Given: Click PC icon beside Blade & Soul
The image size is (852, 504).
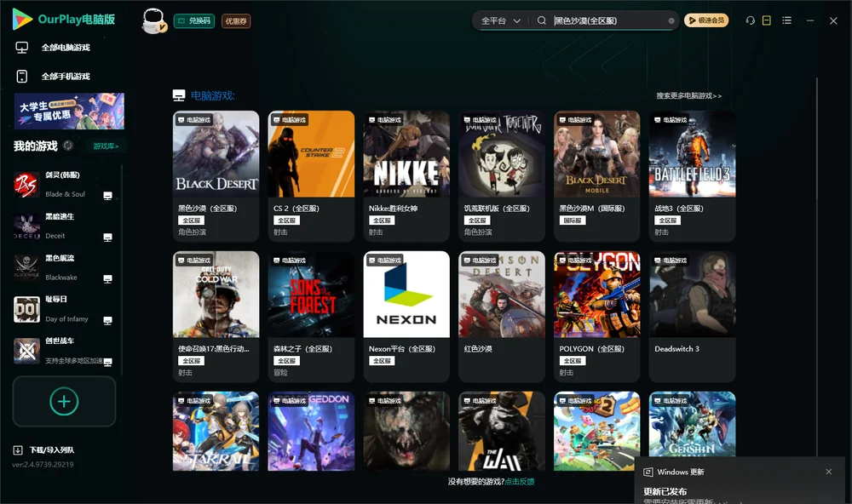Looking at the screenshot, I should (x=107, y=196).
